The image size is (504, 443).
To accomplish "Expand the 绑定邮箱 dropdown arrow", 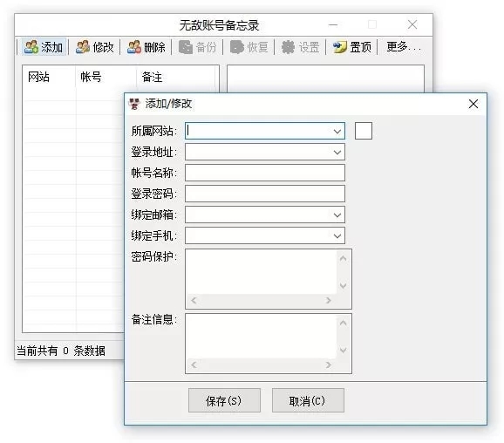I will pyautogui.click(x=337, y=215).
